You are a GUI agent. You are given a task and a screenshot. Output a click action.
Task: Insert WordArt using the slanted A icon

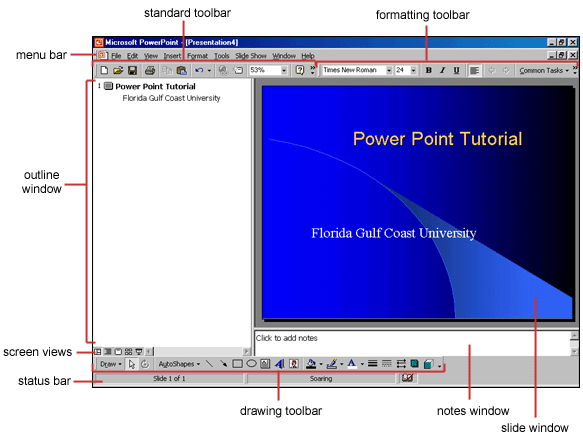(x=280, y=363)
